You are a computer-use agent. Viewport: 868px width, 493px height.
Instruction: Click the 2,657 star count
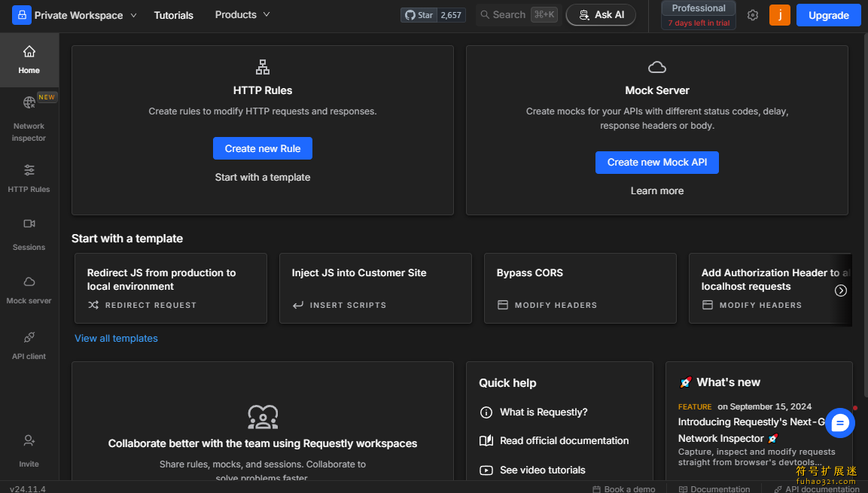tap(451, 15)
